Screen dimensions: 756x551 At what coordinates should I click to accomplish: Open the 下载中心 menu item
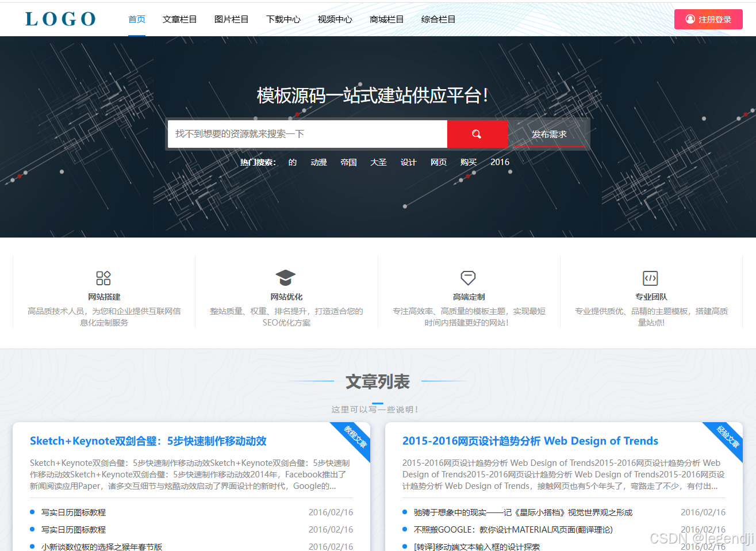283,19
